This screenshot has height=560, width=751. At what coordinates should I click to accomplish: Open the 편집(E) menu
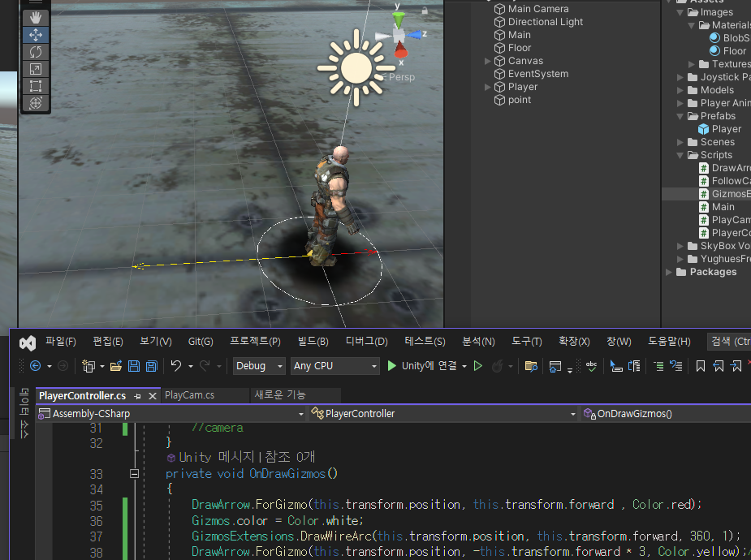pos(108,342)
